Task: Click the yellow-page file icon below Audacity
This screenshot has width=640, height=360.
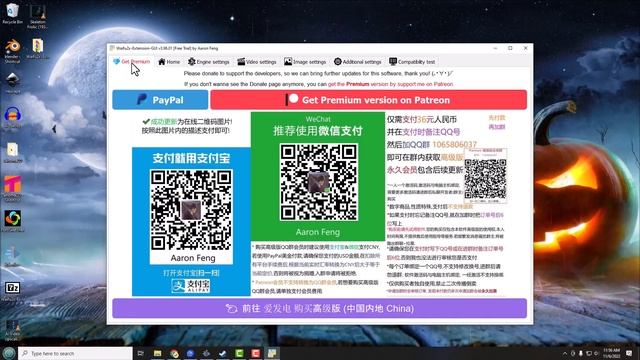Action: [13, 152]
